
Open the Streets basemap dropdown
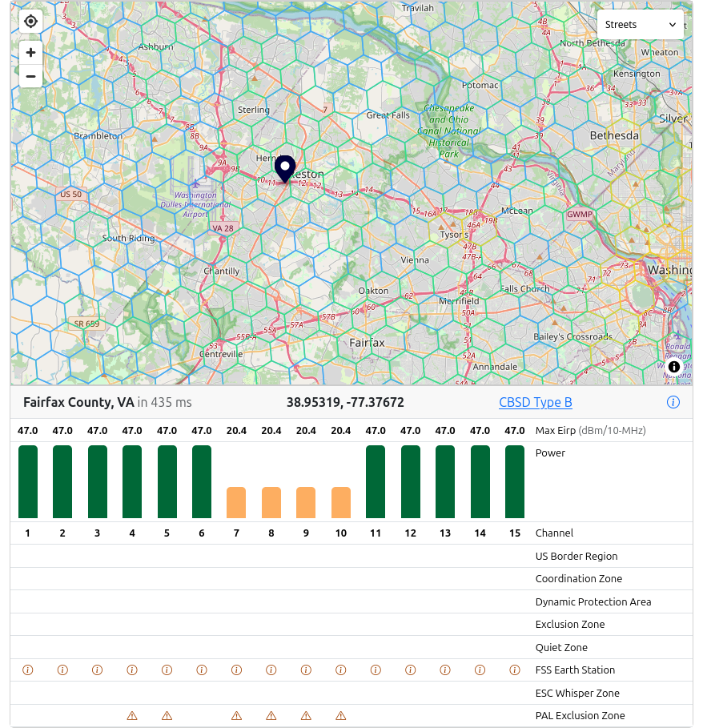pyautogui.click(x=640, y=24)
